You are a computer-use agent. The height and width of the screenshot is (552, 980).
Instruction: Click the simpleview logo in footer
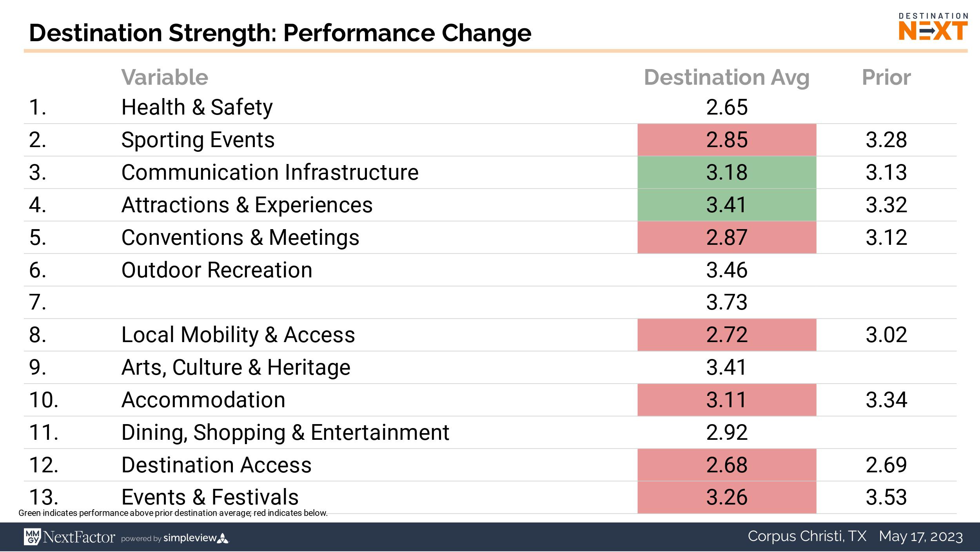point(195,538)
